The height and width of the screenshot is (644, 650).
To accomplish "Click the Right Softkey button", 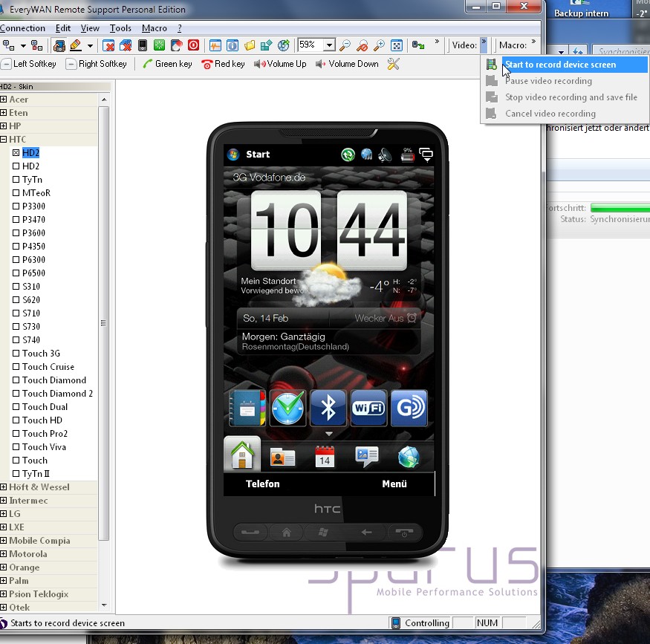I will click(x=97, y=64).
